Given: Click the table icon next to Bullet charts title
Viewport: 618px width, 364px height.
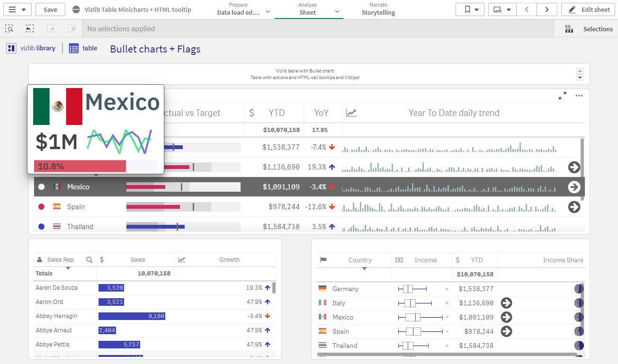Looking at the screenshot, I should [x=73, y=48].
